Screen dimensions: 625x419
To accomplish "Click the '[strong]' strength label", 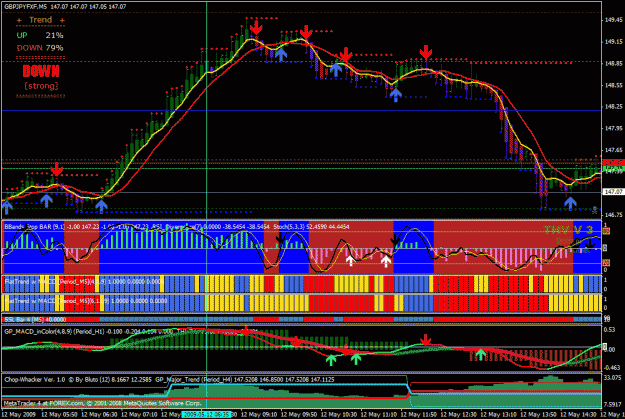I will (41, 86).
